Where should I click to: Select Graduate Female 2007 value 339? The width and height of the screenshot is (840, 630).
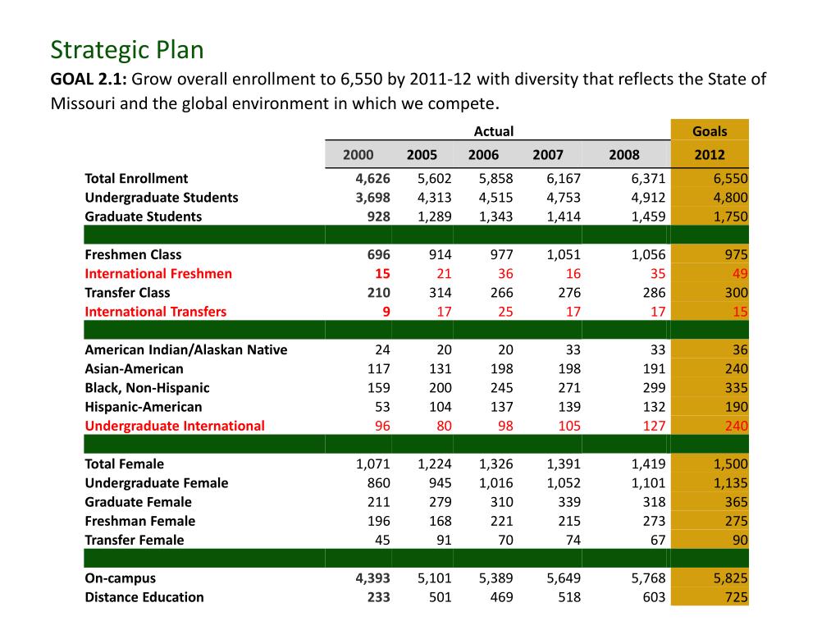[569, 503]
